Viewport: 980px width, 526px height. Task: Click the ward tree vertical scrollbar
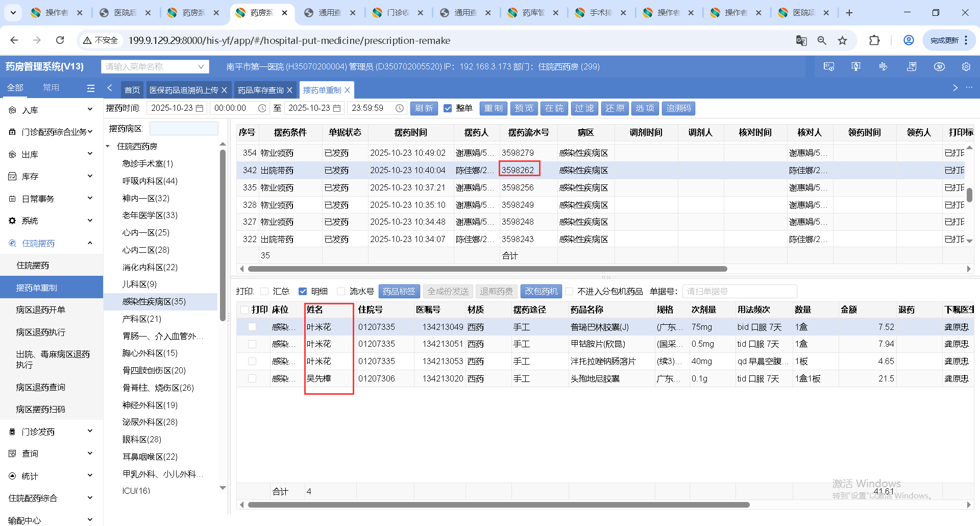click(x=223, y=235)
